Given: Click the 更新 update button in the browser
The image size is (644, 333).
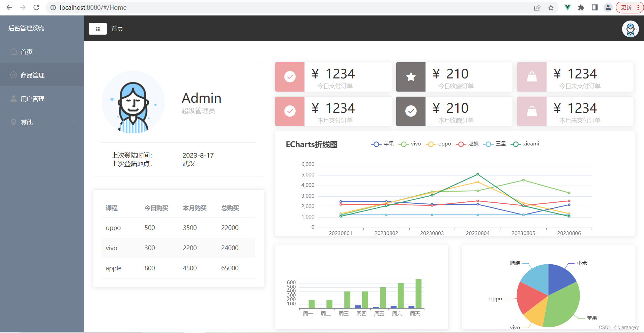Looking at the screenshot, I should tap(626, 7).
